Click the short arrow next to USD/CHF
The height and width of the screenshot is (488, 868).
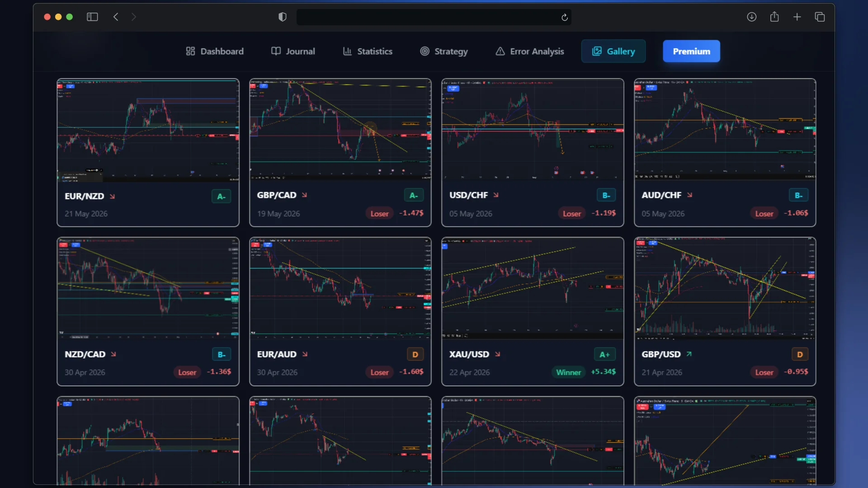pos(496,195)
